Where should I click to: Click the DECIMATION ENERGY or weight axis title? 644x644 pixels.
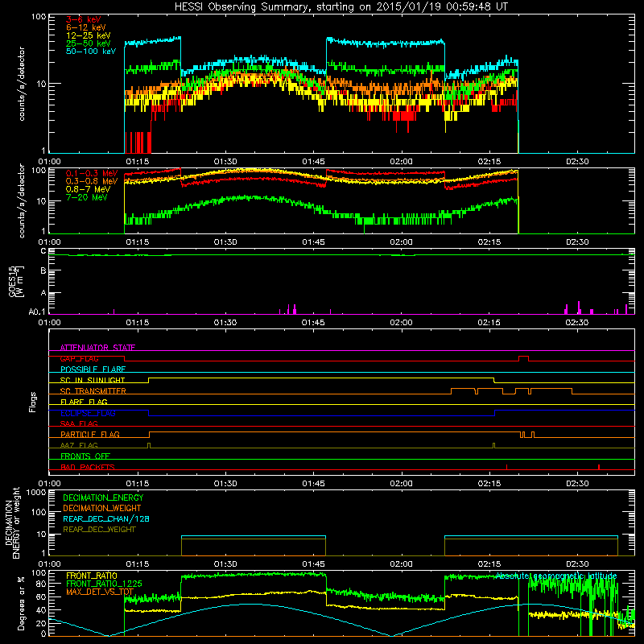point(12,522)
